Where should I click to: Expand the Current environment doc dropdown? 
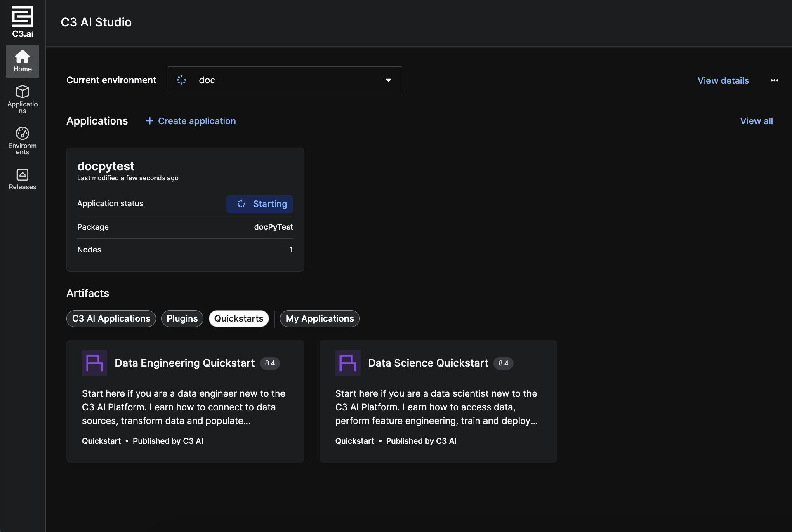(285, 80)
